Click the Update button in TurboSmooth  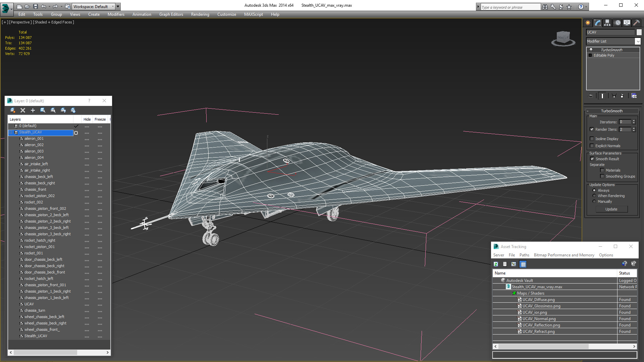(611, 209)
